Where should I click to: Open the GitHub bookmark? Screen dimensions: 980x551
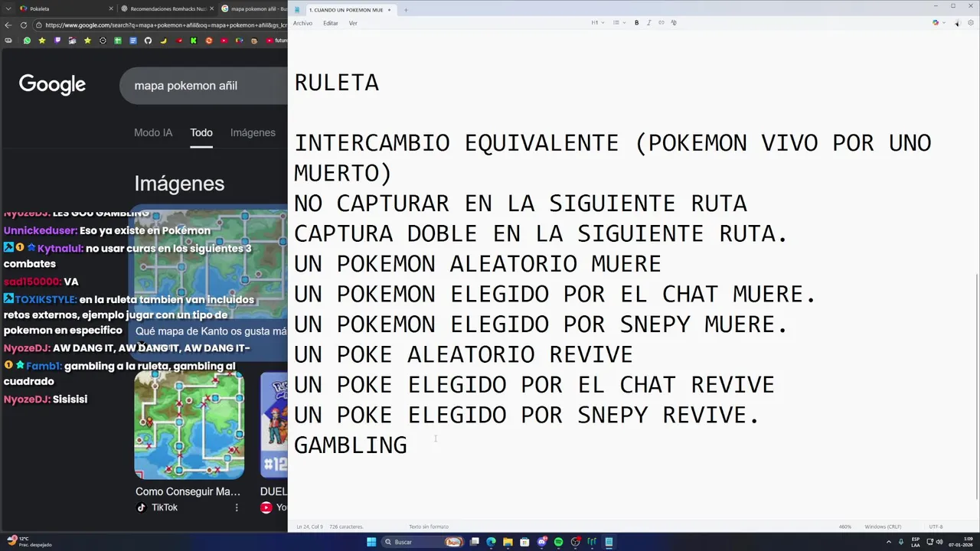148,41
